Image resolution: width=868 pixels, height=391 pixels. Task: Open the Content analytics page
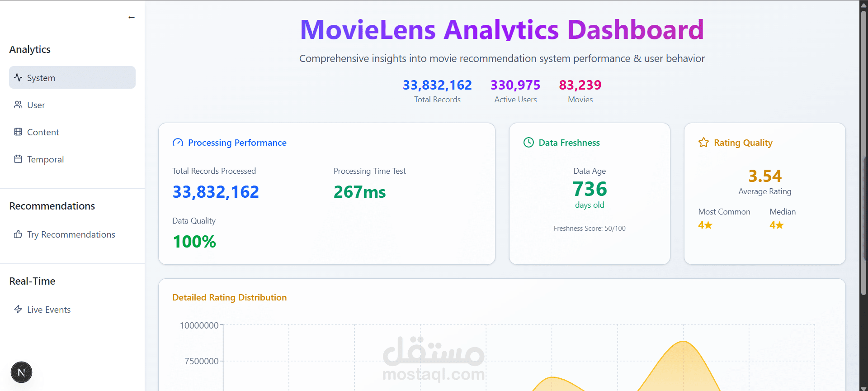coord(72,132)
